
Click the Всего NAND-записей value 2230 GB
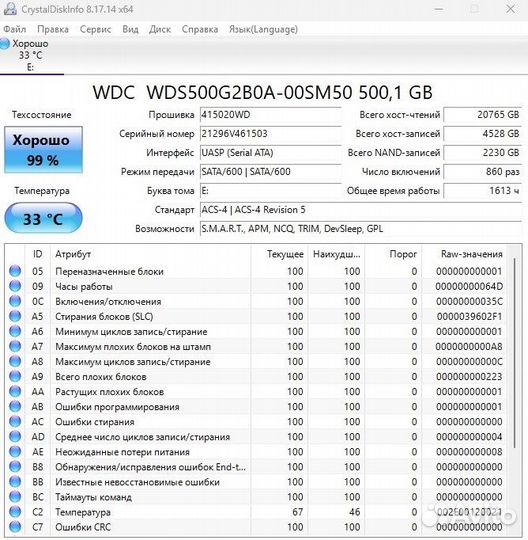pyautogui.click(x=482, y=153)
